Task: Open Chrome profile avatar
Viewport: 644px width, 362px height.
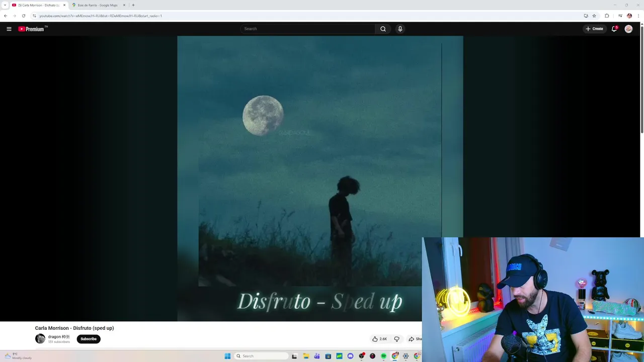Action: [x=629, y=16]
